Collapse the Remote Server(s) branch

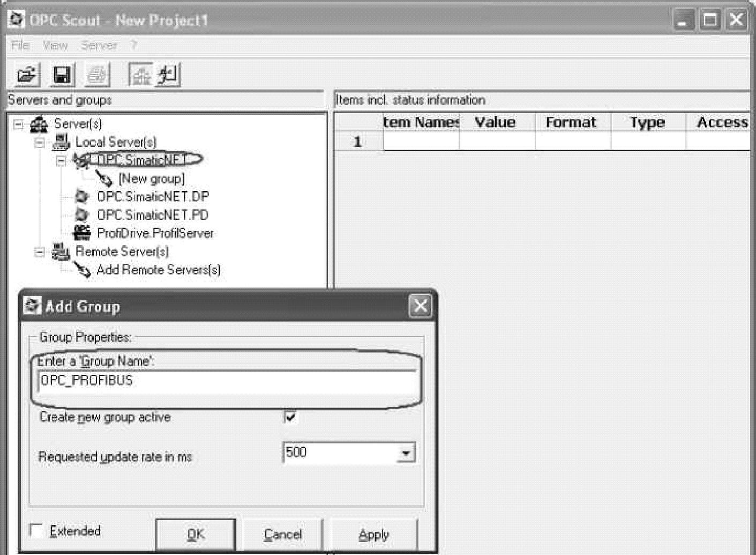[40, 251]
